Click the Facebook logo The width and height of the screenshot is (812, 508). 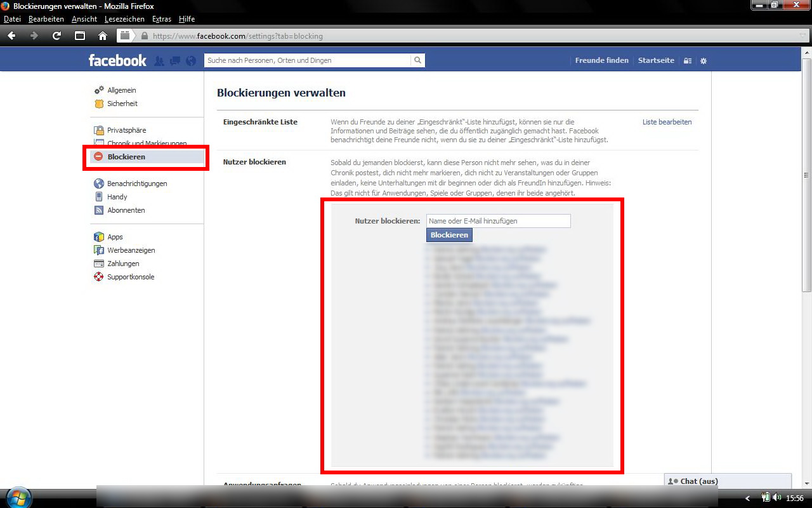(117, 60)
